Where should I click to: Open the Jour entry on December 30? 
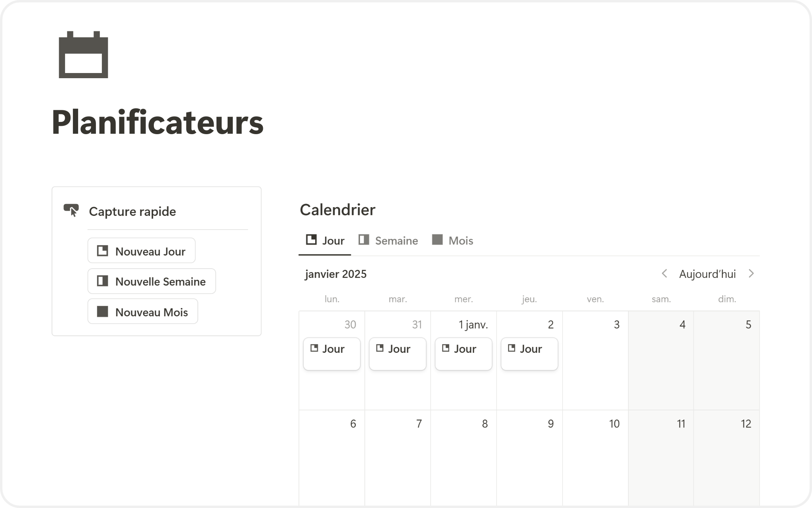(332, 354)
